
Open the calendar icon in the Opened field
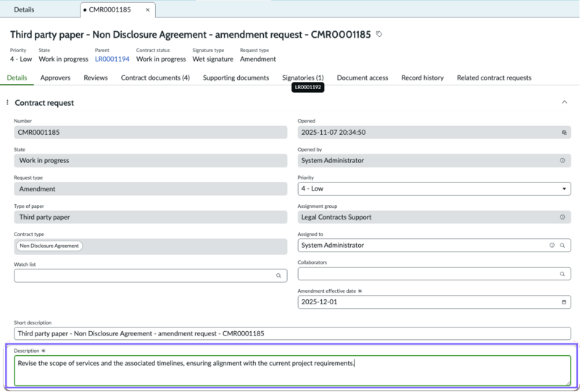click(564, 133)
